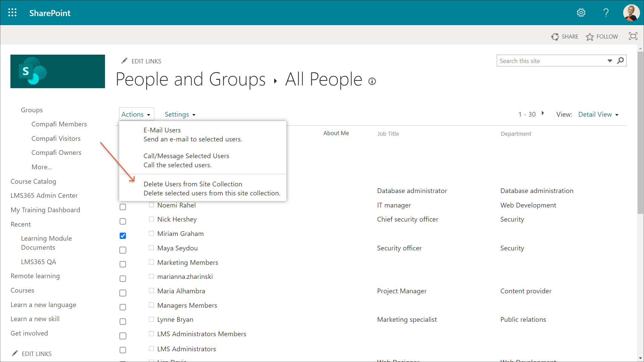Screen dimensions: 644x362
Task: Expand the search scope dropdown arrow
Action: point(610,61)
